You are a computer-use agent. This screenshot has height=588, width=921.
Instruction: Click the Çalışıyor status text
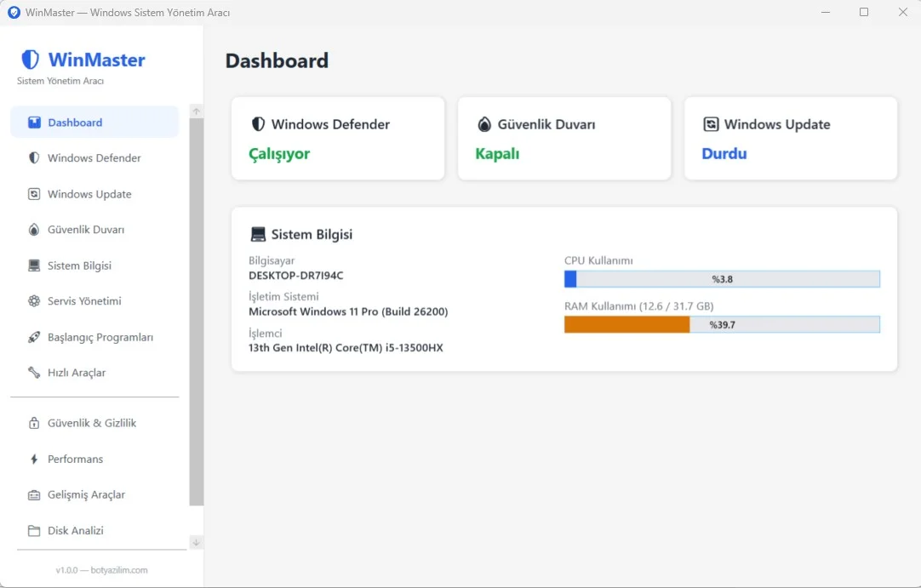click(279, 154)
